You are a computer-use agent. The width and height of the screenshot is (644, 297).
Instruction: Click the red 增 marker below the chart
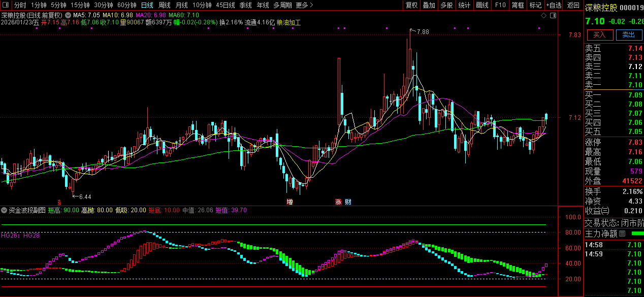pos(290,202)
